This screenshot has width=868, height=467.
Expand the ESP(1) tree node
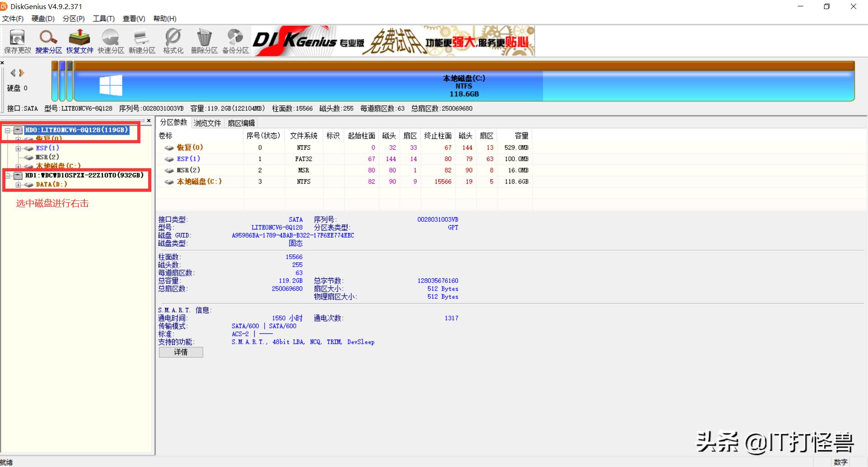(18, 148)
